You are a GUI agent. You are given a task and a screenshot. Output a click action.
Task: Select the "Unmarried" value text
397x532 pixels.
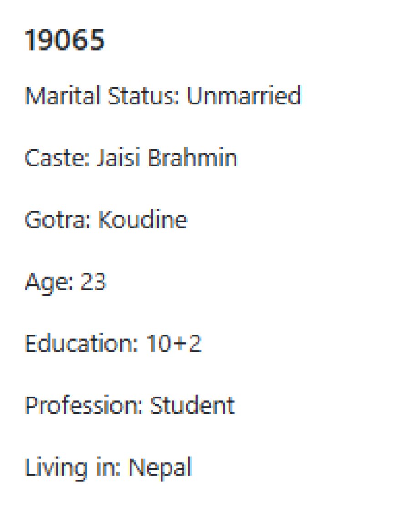click(244, 96)
